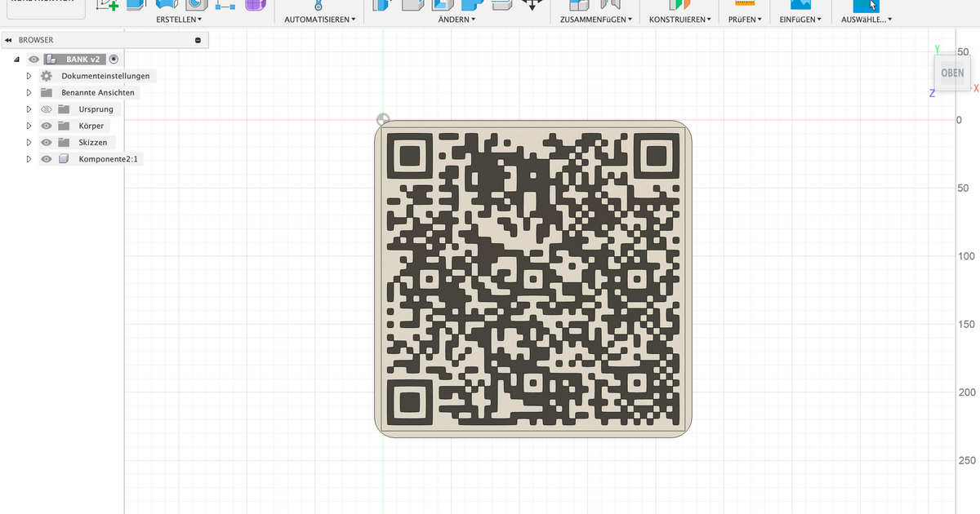Screen dimensions: 980x514
Task: Open the Create Form tool
Action: [x=255, y=6]
